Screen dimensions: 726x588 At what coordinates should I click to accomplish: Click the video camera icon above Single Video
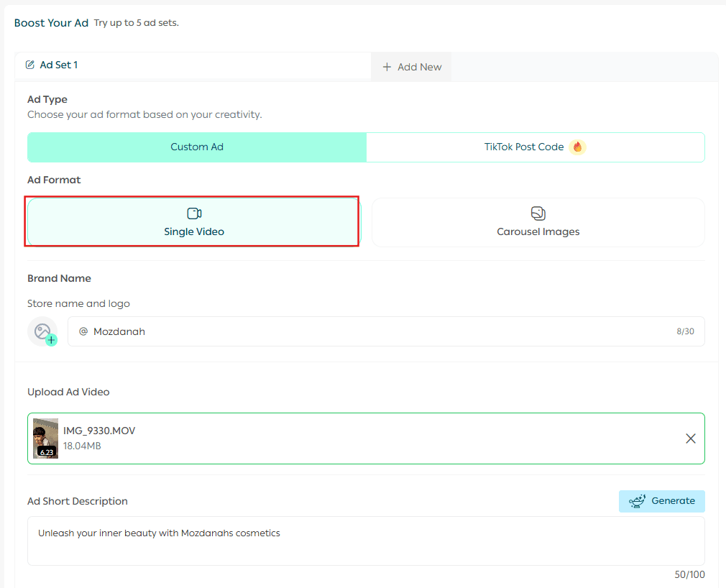pos(194,213)
